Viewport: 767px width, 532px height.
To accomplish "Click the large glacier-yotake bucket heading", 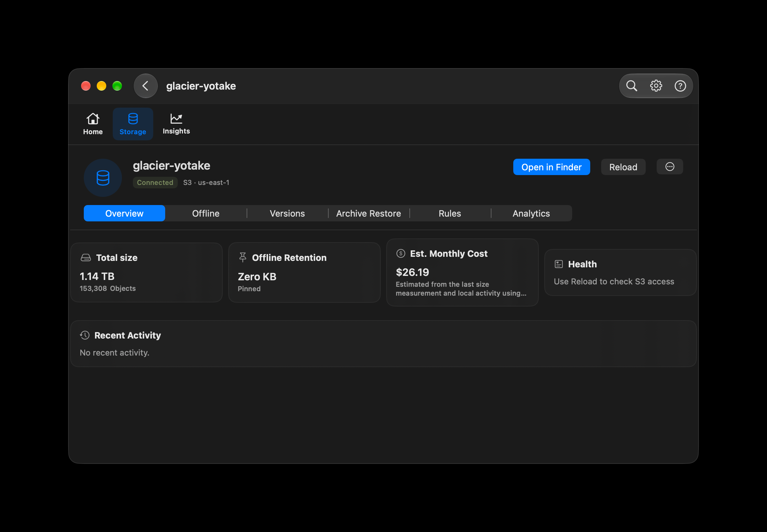I will pos(171,166).
